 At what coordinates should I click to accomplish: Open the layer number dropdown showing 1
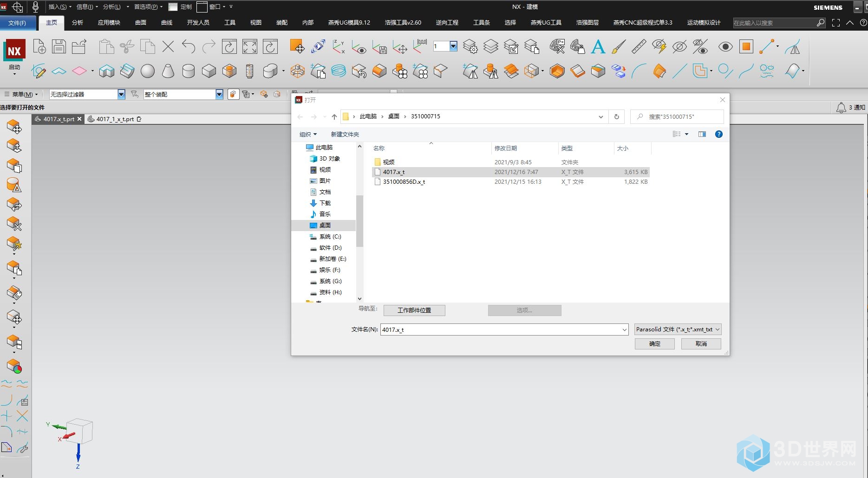point(453,46)
